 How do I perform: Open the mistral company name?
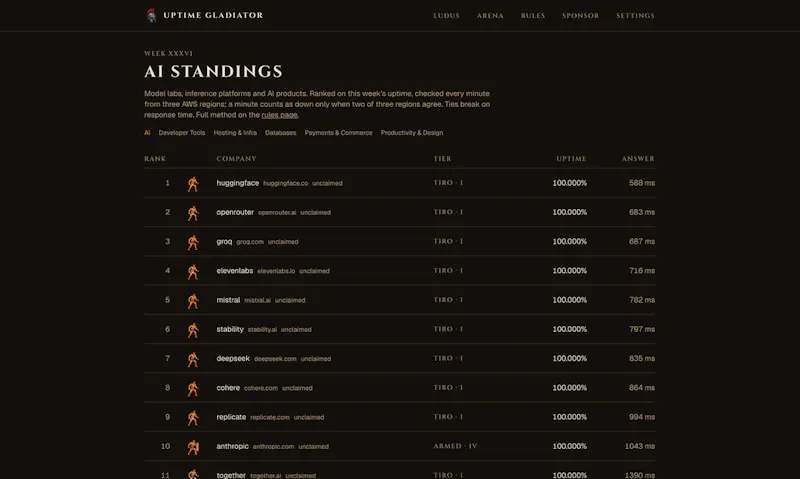[x=228, y=299]
